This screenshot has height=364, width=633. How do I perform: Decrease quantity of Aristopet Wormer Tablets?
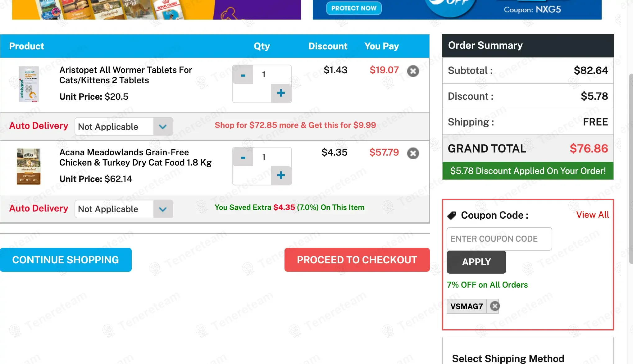click(243, 75)
